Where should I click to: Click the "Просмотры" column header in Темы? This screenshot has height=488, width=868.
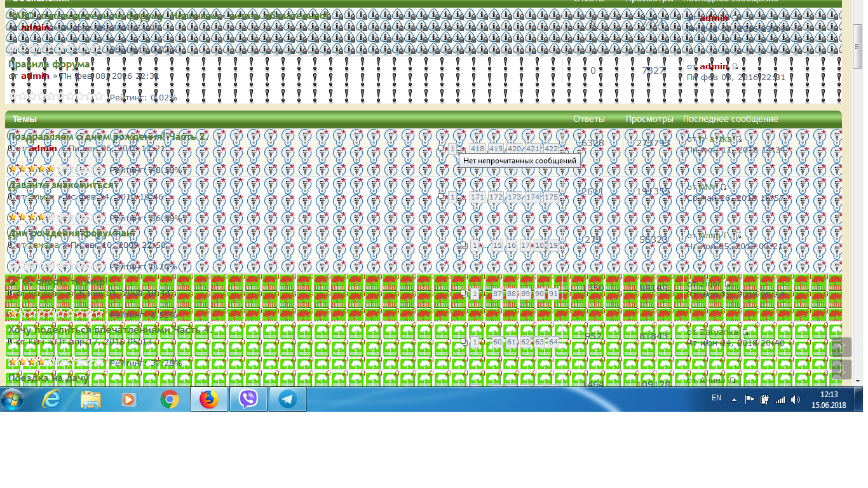click(x=649, y=119)
